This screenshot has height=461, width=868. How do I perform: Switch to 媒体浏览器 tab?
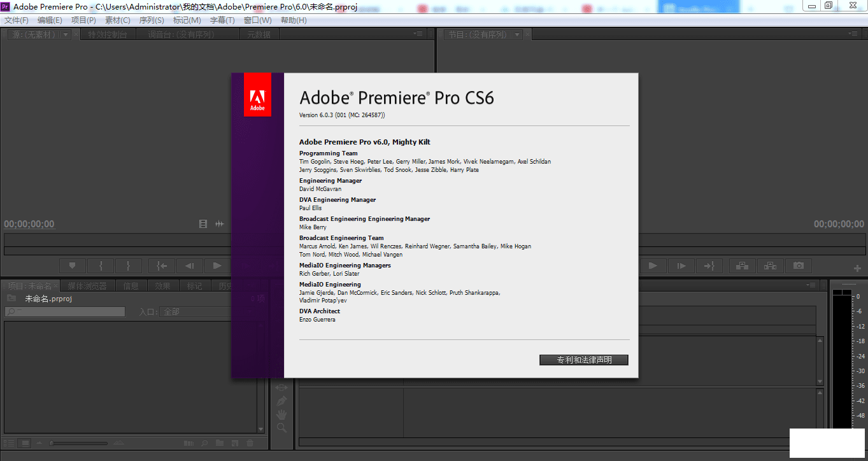click(x=87, y=286)
